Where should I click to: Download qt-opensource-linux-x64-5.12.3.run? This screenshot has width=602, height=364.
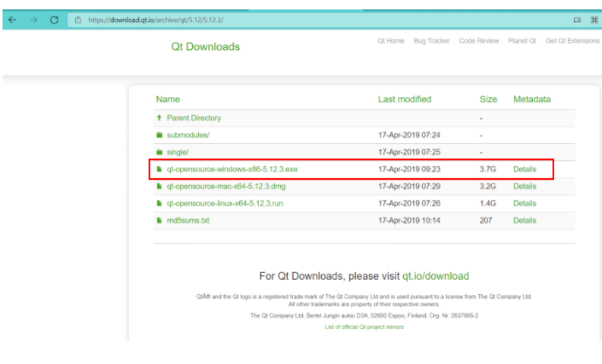click(225, 203)
